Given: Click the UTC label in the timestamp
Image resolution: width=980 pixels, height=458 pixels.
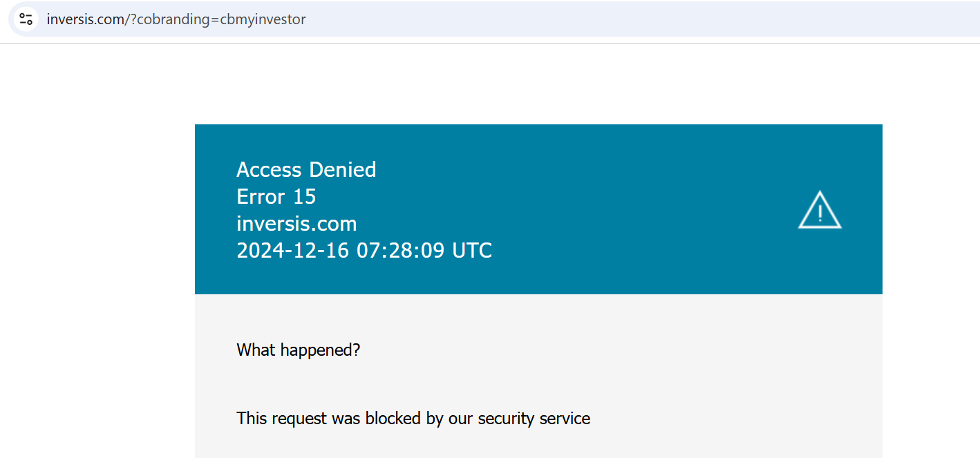Looking at the screenshot, I should click(x=472, y=250).
